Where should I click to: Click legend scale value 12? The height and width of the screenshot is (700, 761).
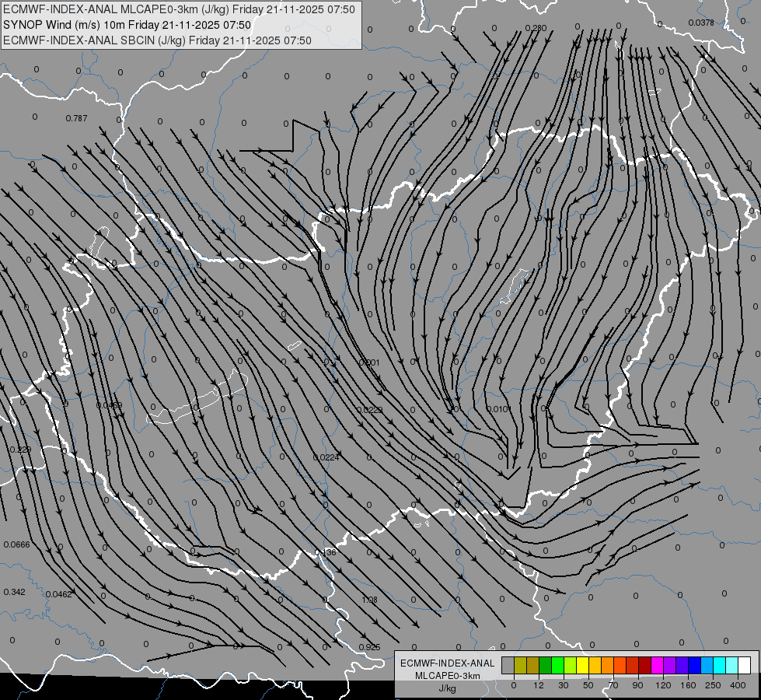click(x=539, y=685)
